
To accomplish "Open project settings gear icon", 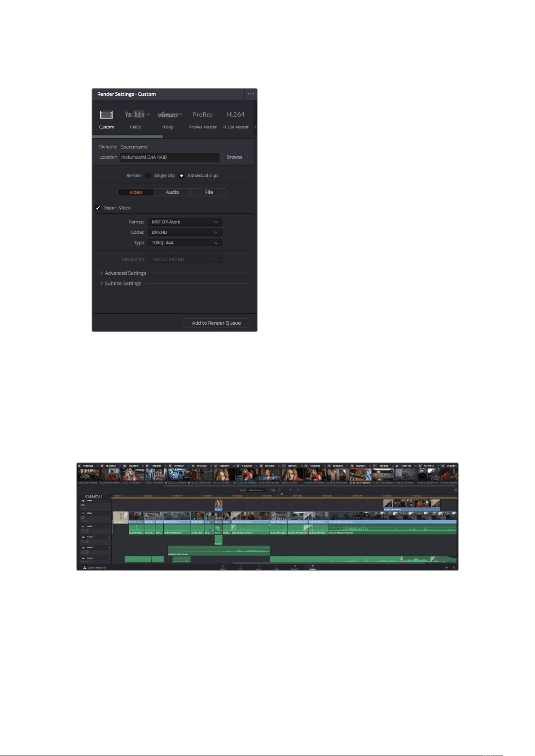I will (454, 568).
